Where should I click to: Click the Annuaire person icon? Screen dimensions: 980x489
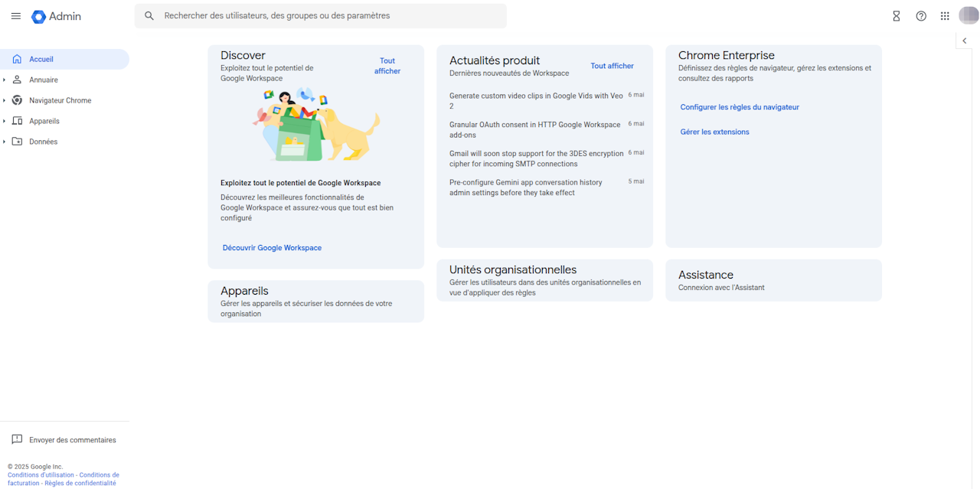point(17,80)
